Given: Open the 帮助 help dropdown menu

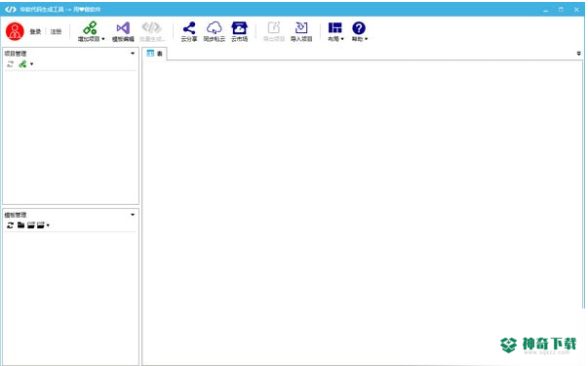Looking at the screenshot, I should click(359, 31).
